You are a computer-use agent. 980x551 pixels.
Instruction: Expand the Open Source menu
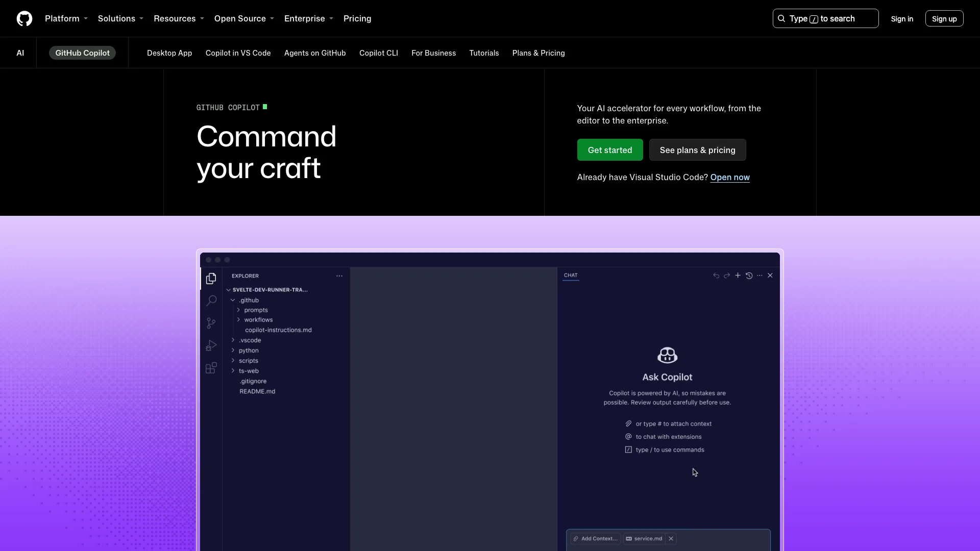tap(244, 19)
